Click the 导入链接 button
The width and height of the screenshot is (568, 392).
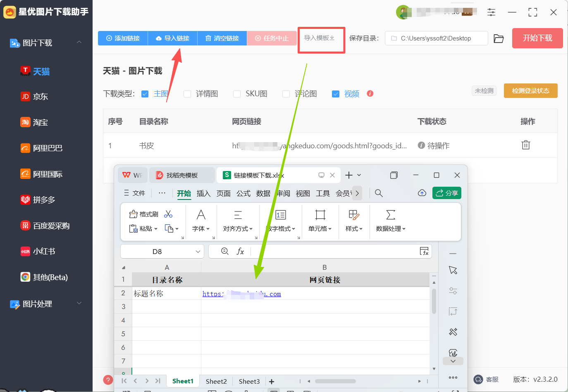172,38
